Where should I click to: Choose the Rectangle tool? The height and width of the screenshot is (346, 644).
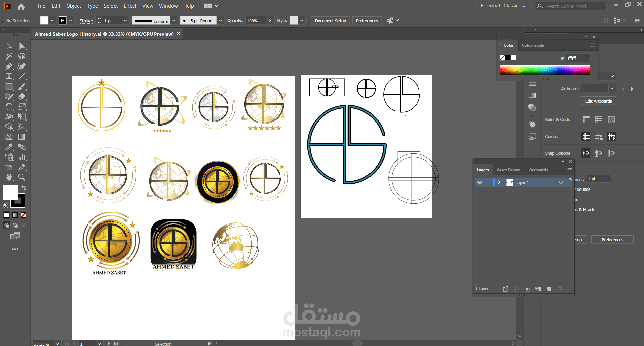(9, 86)
